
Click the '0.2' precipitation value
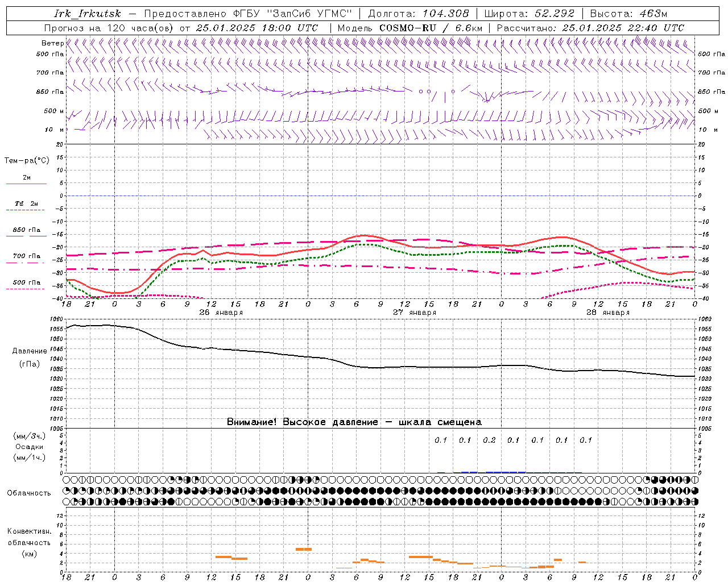tap(489, 440)
